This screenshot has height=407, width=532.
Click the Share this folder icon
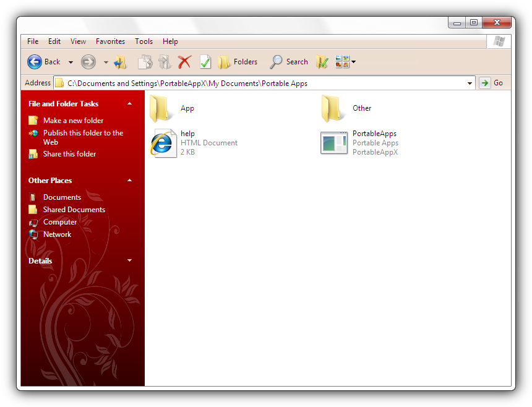tap(33, 154)
